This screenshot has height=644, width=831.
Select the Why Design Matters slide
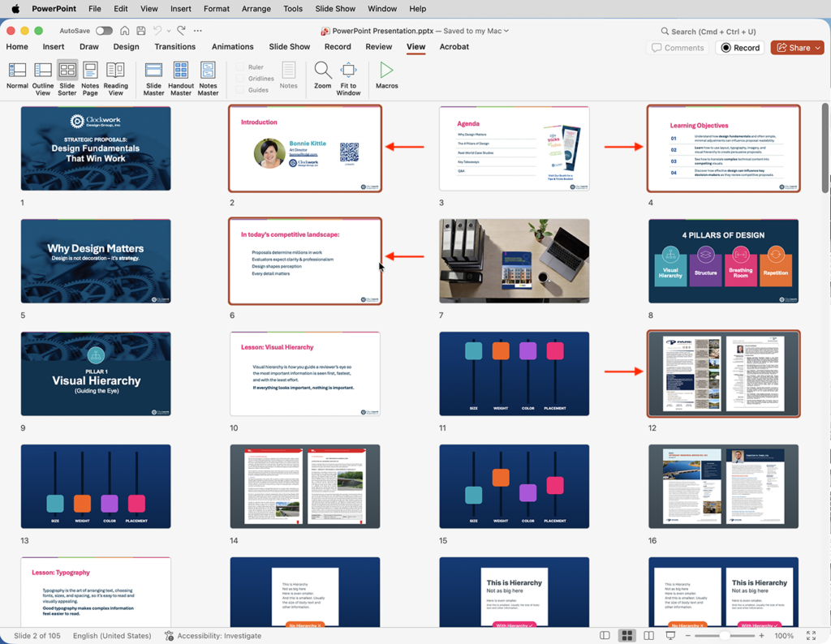tap(96, 261)
